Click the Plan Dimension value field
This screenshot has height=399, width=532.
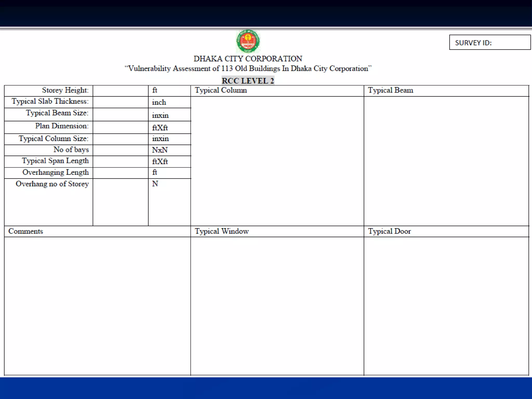120,127
